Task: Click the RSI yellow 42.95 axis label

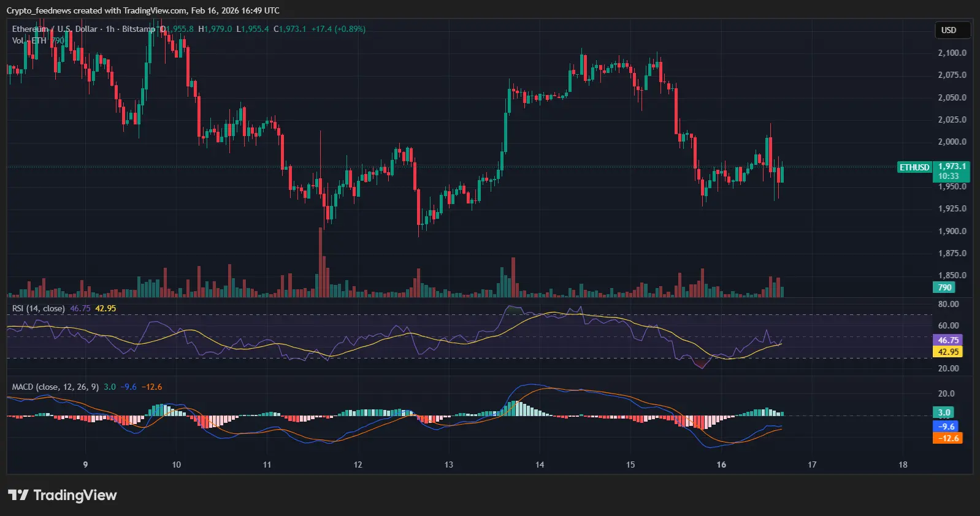Action: (x=948, y=352)
